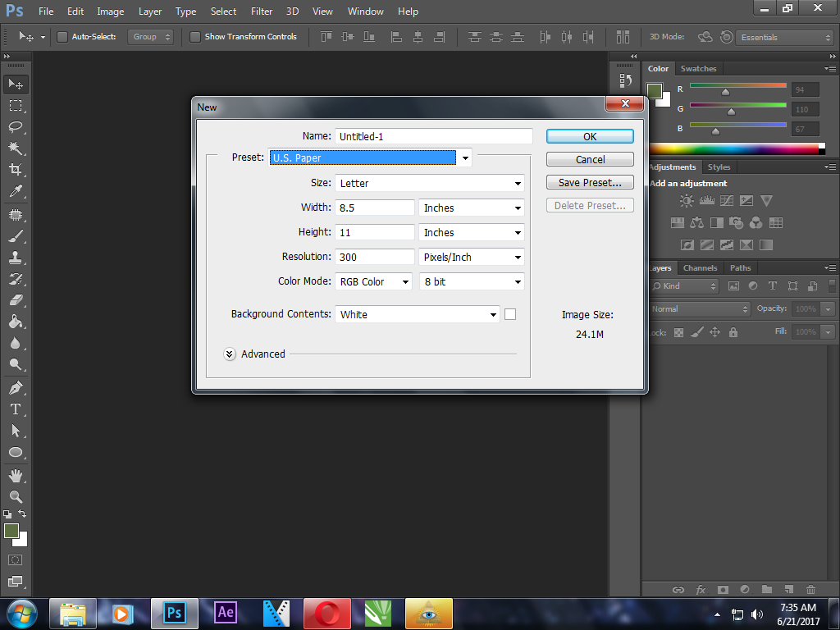Click the R color slider handle

click(x=725, y=92)
